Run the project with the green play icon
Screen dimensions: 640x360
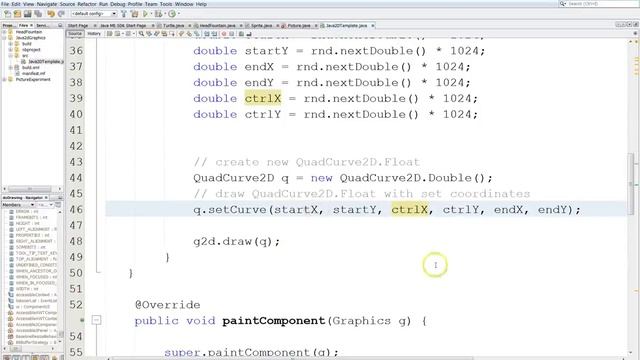(145, 14)
